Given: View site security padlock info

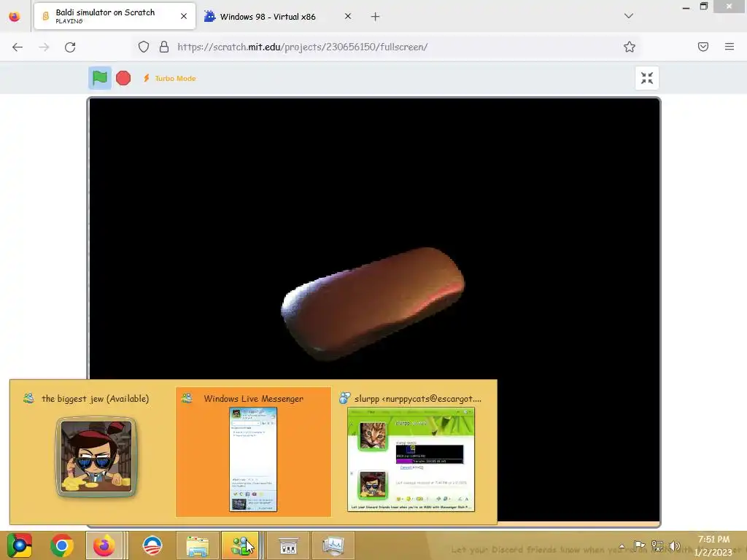Looking at the screenshot, I should click(164, 47).
